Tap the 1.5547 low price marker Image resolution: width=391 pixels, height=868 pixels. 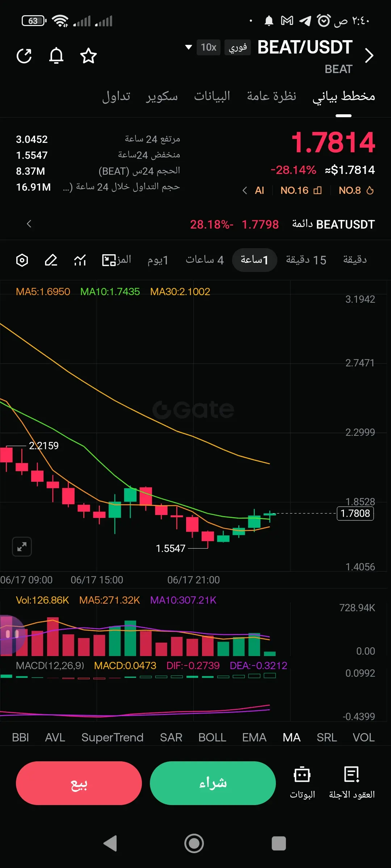pos(170,549)
